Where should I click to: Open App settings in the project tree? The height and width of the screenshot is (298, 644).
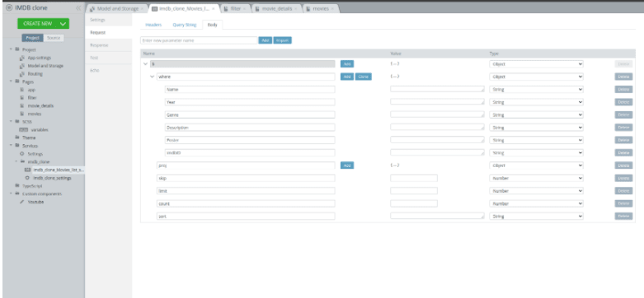(39, 58)
